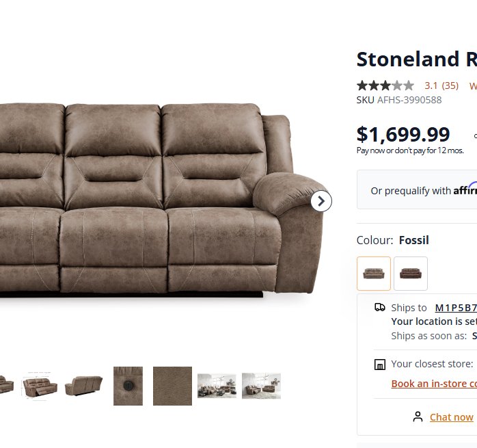
Task: Open the Chat now link
Action: (452, 417)
